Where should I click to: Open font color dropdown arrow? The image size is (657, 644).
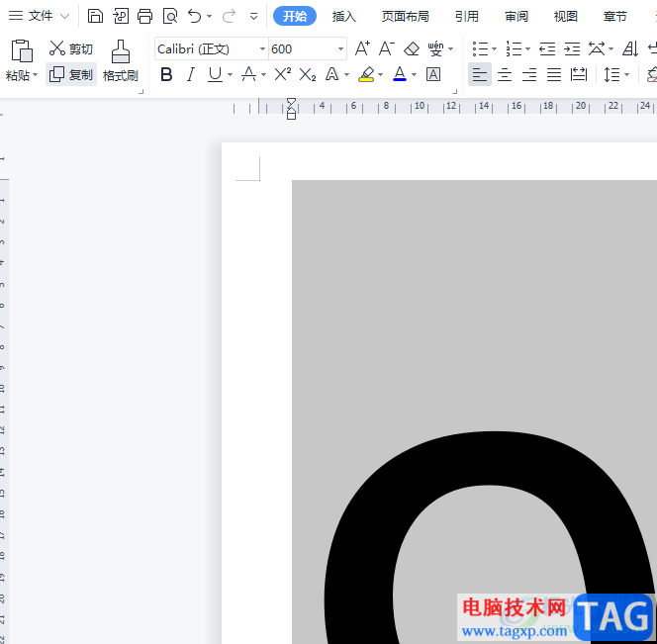pyautogui.click(x=414, y=75)
